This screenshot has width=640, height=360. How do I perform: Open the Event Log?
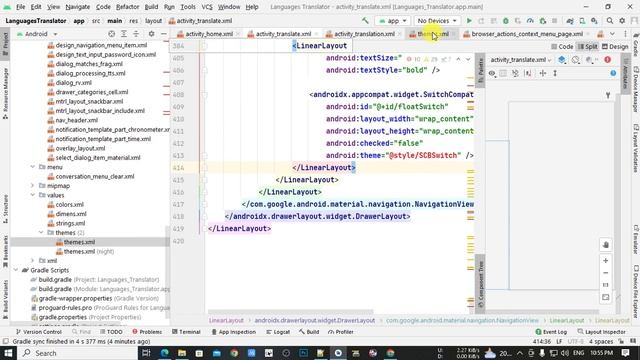click(x=551, y=332)
